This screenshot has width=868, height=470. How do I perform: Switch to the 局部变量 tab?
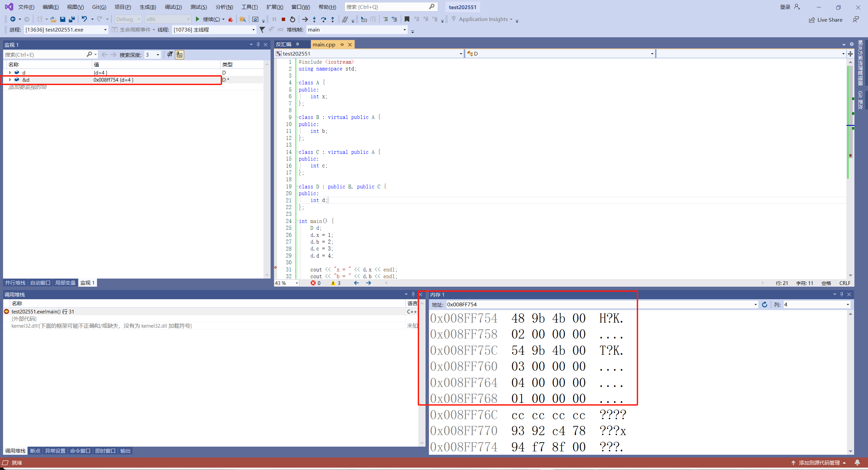(x=65, y=283)
